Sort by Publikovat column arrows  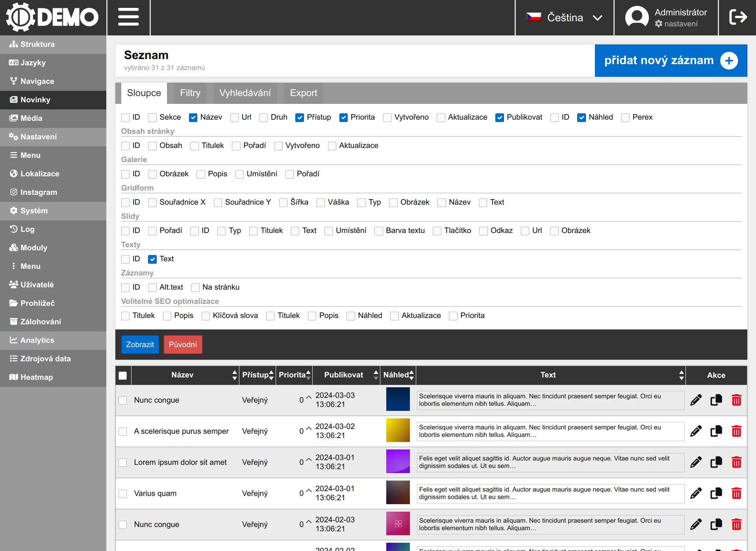[376, 375]
